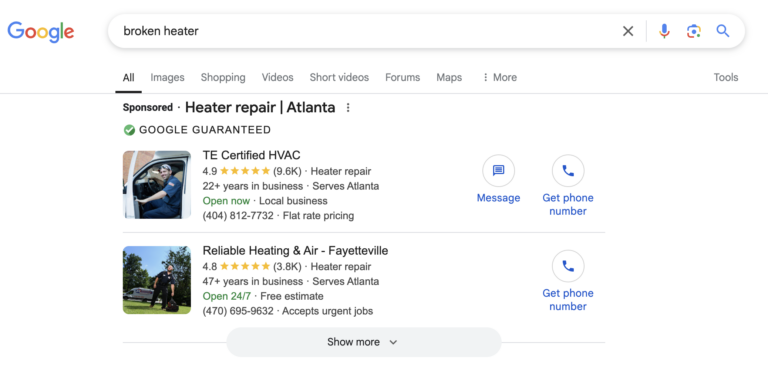Switch to the Images tab
Screen dimensions: 768x371
(168, 77)
